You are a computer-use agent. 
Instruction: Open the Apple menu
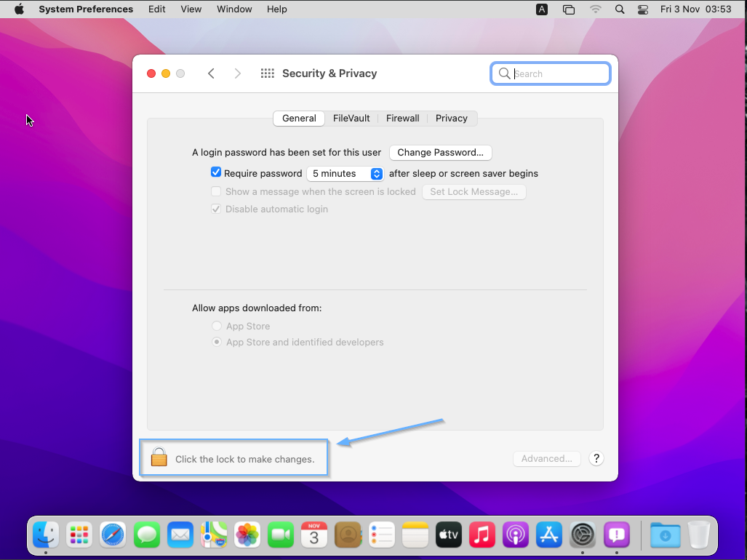click(x=20, y=9)
